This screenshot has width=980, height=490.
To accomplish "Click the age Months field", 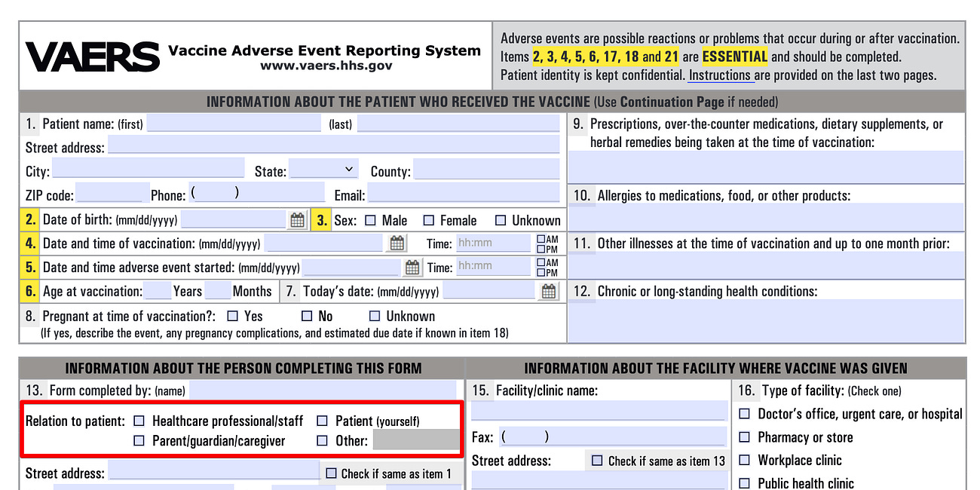I will (x=217, y=290).
